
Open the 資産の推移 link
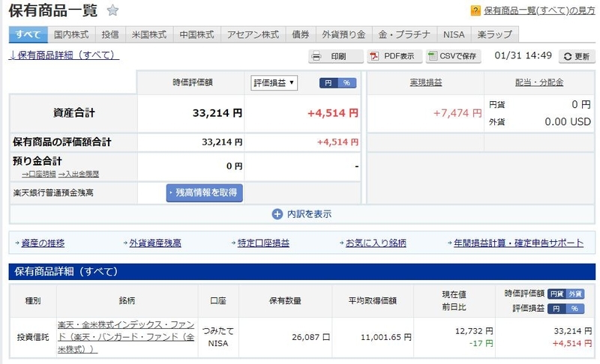coord(43,243)
